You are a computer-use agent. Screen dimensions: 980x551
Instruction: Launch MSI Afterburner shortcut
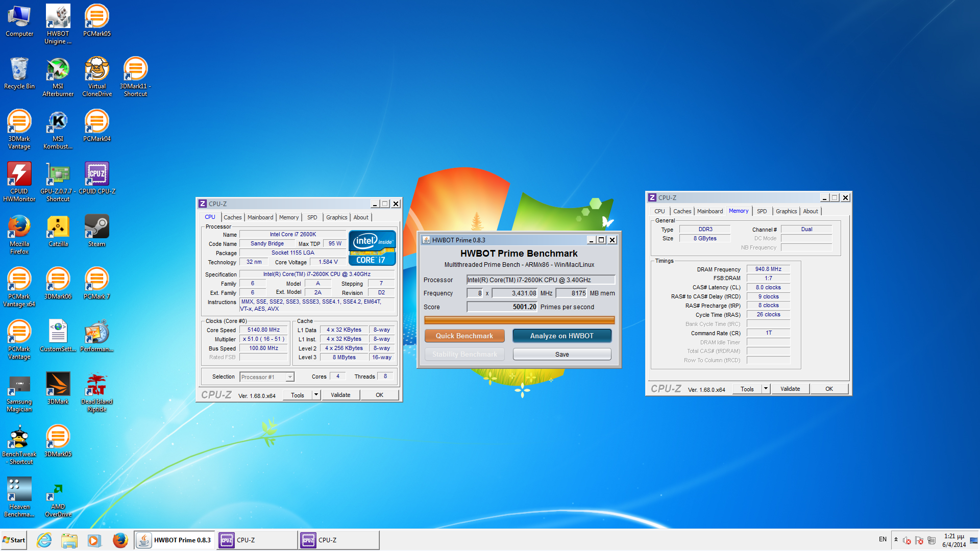(58, 77)
